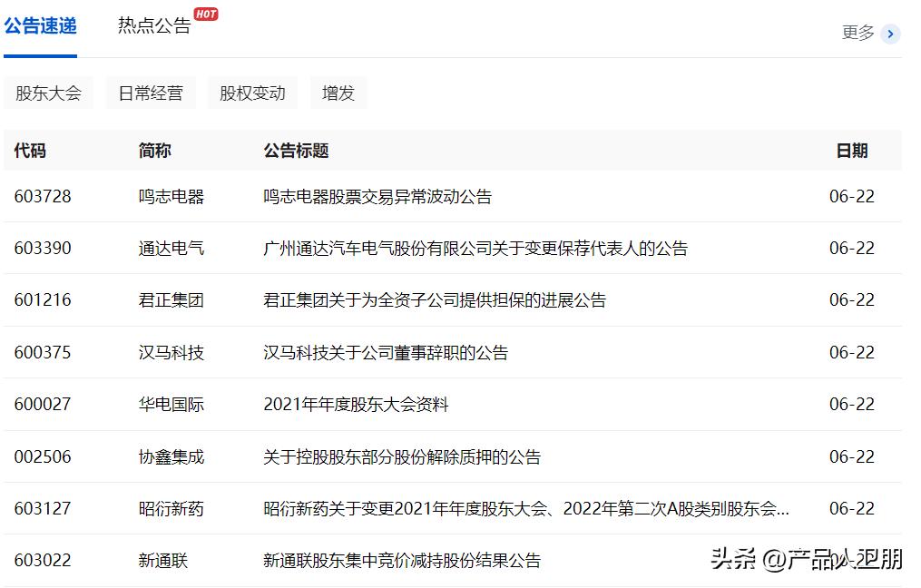Select the 日常经营 filter
The width and height of the screenshot is (921, 588).
tap(151, 92)
